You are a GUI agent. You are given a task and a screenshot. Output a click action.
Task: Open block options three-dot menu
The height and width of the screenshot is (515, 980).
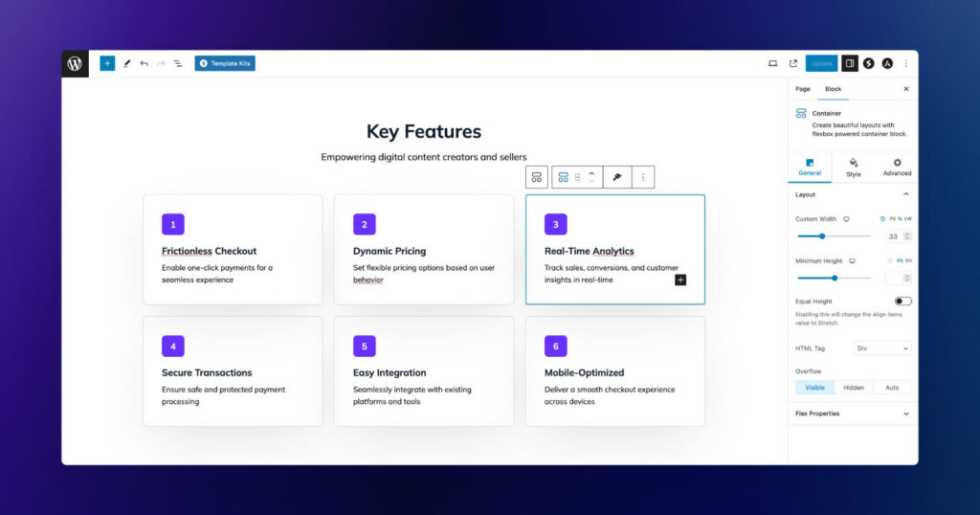click(x=642, y=177)
